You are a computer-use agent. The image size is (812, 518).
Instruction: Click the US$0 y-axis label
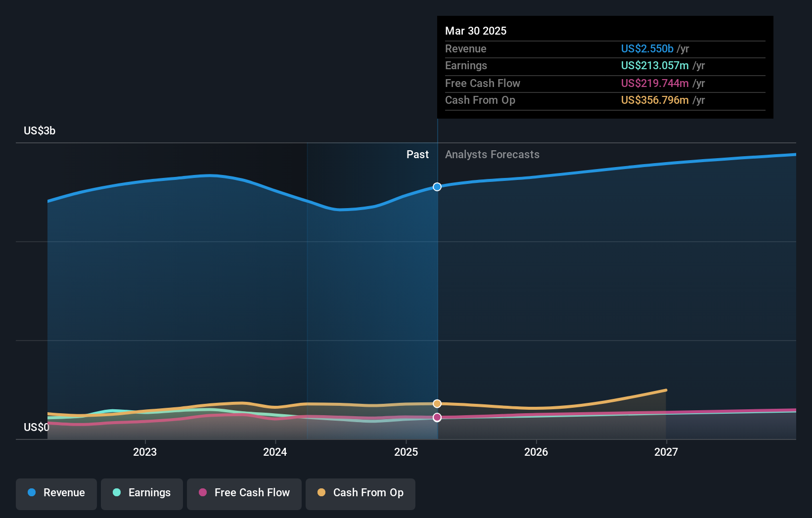[x=37, y=427]
